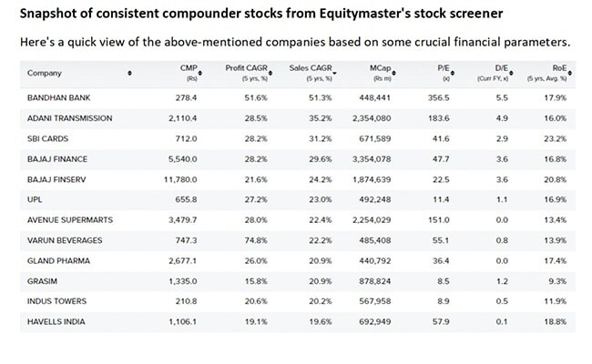Sort by CMP using its arrow icon
The height and width of the screenshot is (364, 592).
click(199, 68)
